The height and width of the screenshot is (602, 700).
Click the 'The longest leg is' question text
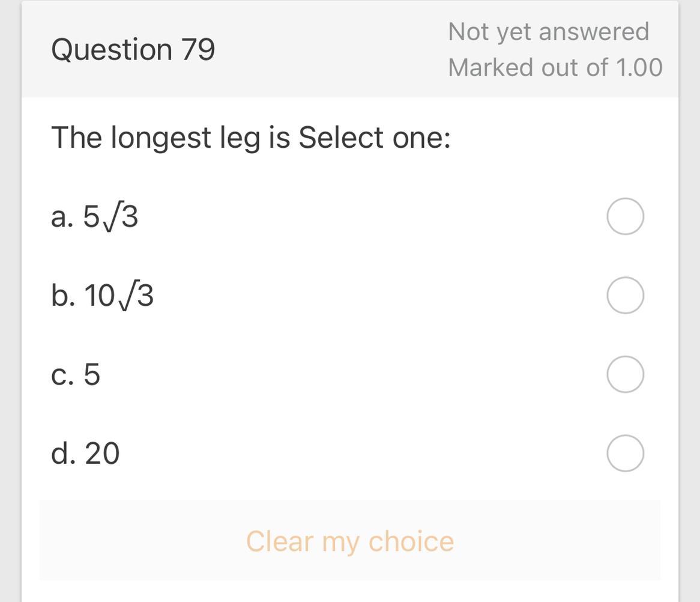pyautogui.click(x=170, y=138)
